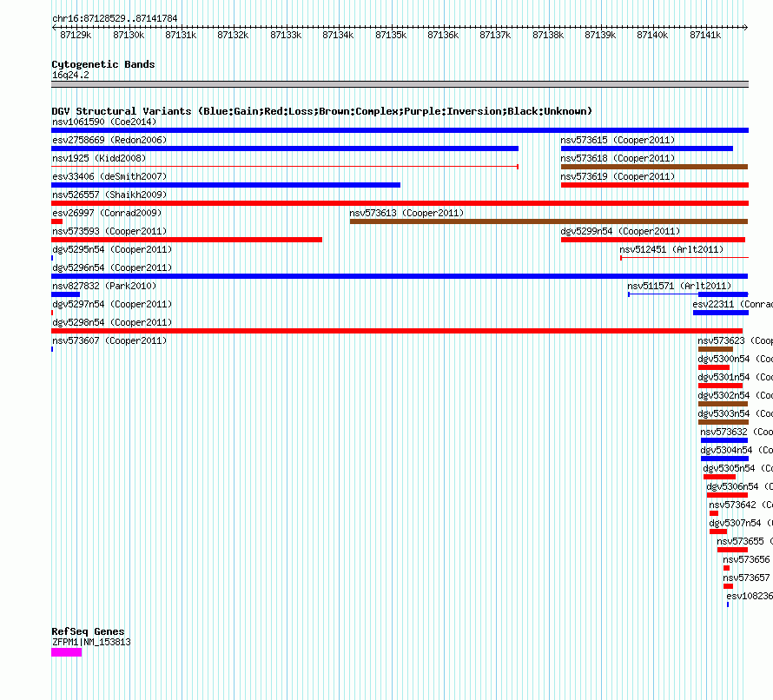Click the dgv5305n54 variant label
Viewport: 773px width, 700px height.
[738, 468]
